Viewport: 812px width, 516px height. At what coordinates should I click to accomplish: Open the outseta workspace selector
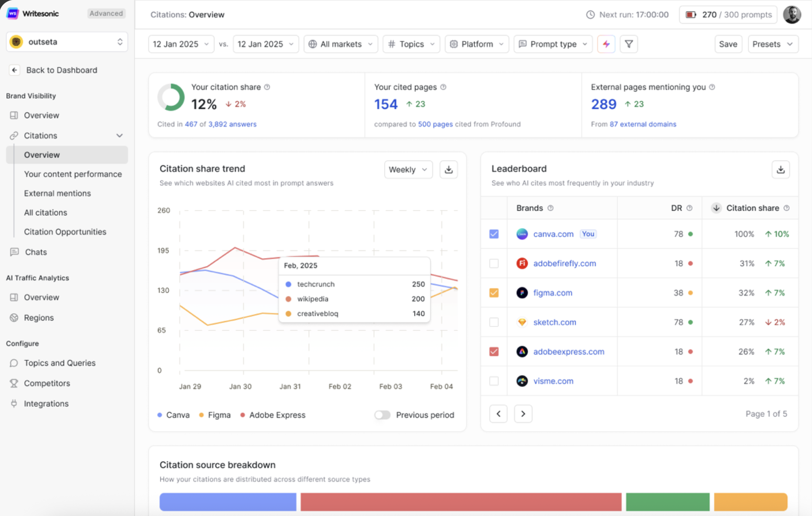[x=67, y=42]
